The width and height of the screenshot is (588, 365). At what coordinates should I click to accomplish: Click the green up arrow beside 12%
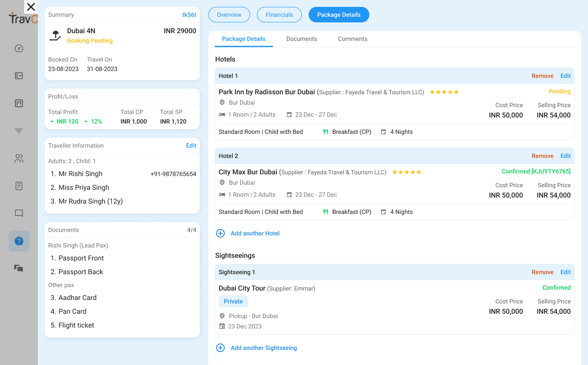pos(86,122)
